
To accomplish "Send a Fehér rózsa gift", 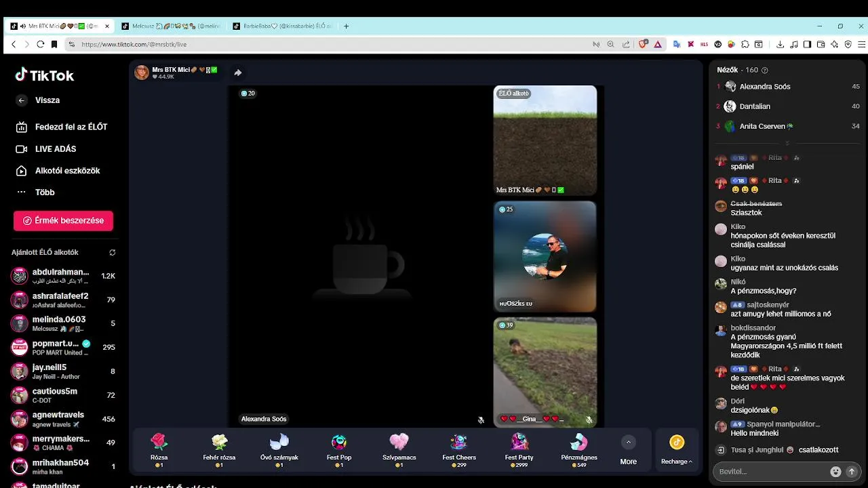I will pyautogui.click(x=219, y=450).
